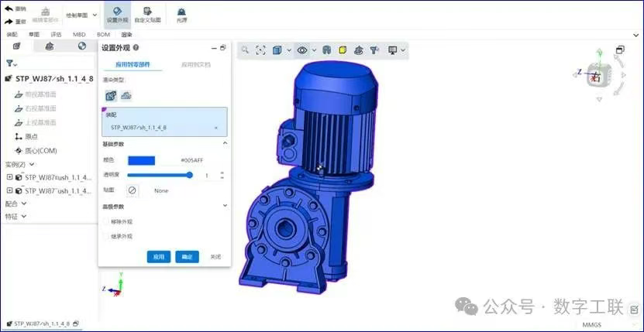Open the MBD ribbon tab

79,35
